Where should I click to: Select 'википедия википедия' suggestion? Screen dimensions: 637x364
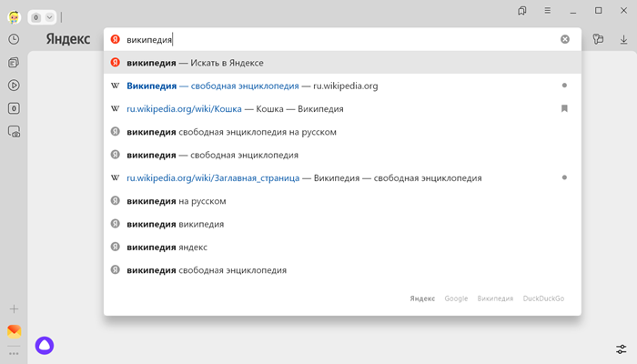coord(342,224)
